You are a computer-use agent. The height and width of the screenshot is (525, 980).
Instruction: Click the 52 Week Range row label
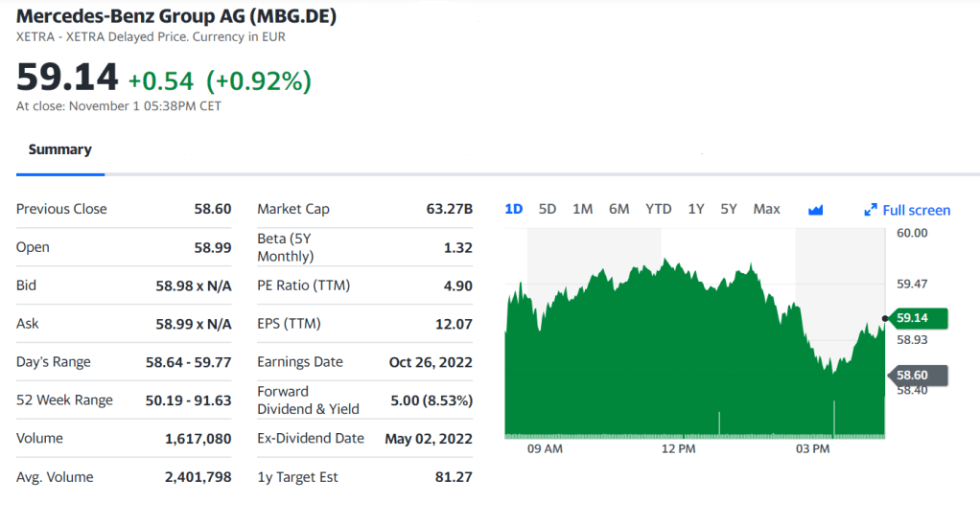click(64, 400)
